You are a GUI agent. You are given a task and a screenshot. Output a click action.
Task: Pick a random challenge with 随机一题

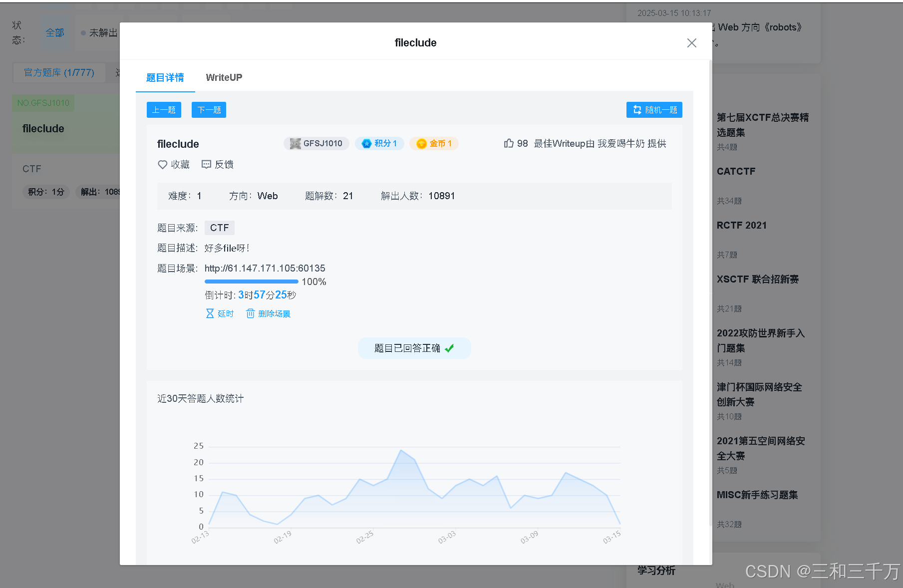click(x=654, y=110)
